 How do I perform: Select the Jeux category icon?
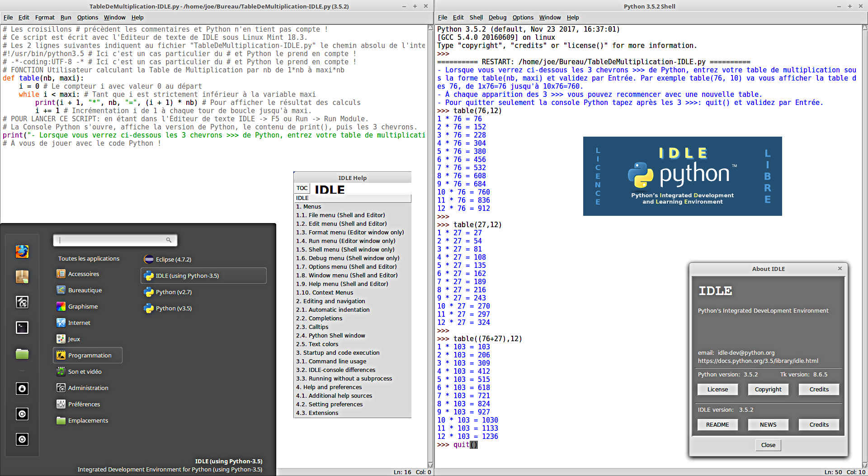[x=61, y=339]
